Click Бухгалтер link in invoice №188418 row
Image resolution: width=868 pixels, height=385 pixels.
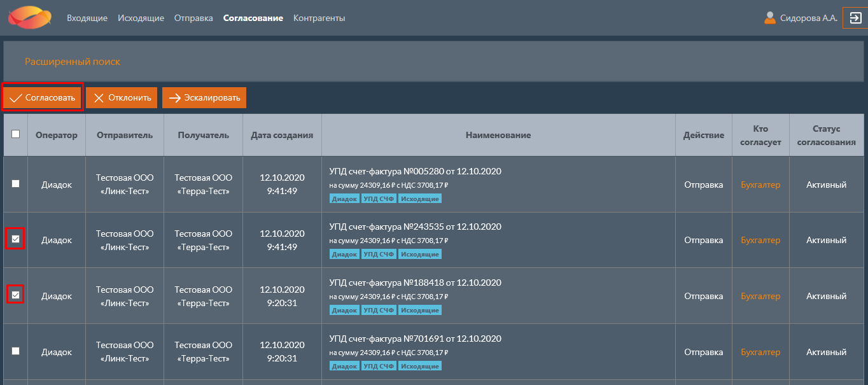760,296
